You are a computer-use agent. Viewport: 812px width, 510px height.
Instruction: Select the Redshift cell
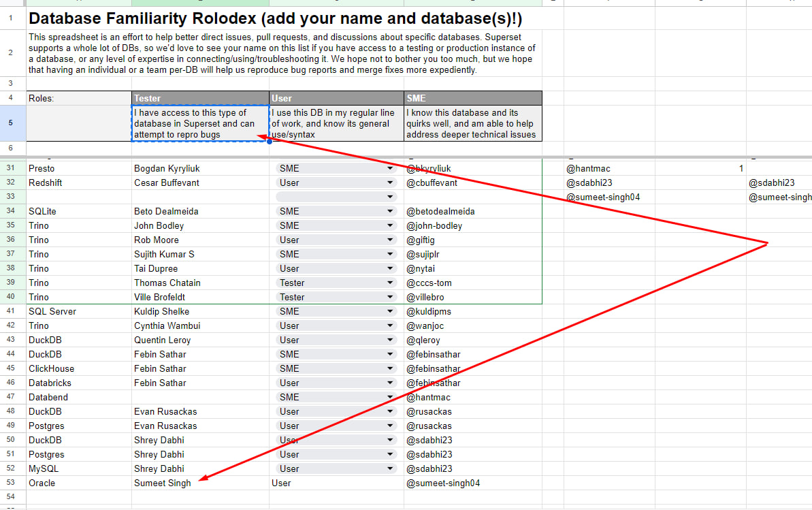tap(79, 182)
